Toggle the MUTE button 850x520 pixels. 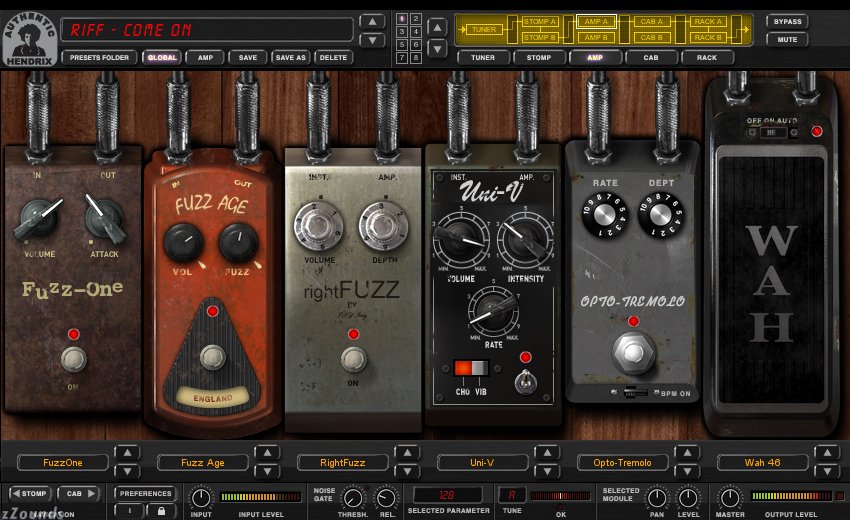point(787,40)
